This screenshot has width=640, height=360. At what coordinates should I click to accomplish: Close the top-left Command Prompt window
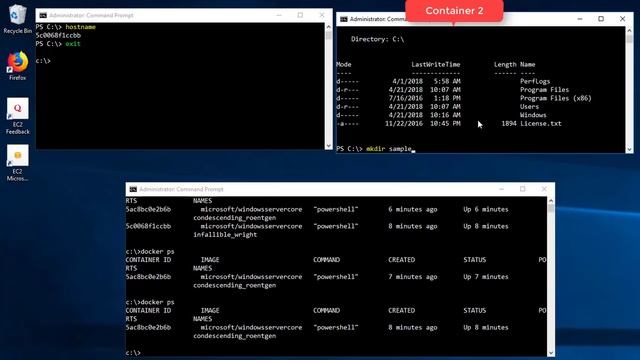pyautogui.click(x=322, y=16)
